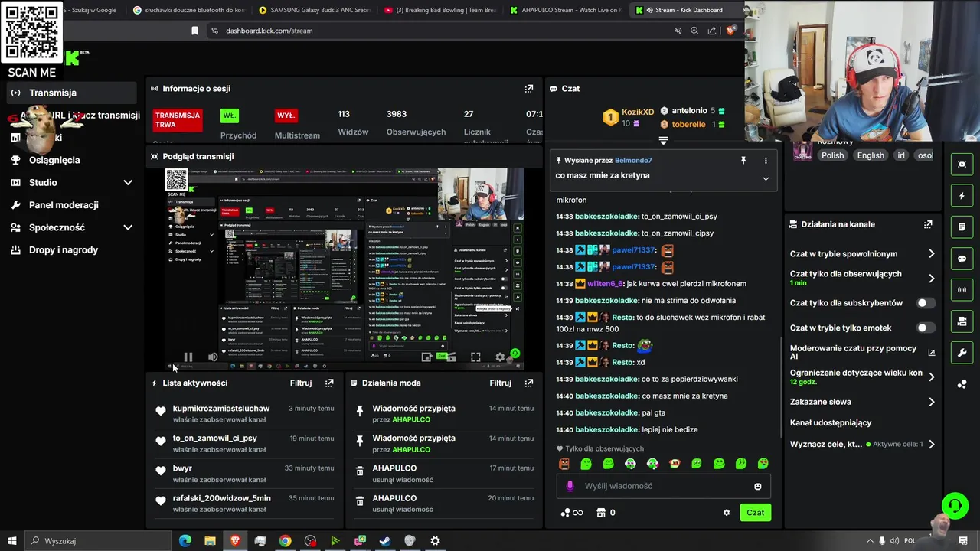Pause the stream preview video
980x551 pixels.
tap(188, 357)
